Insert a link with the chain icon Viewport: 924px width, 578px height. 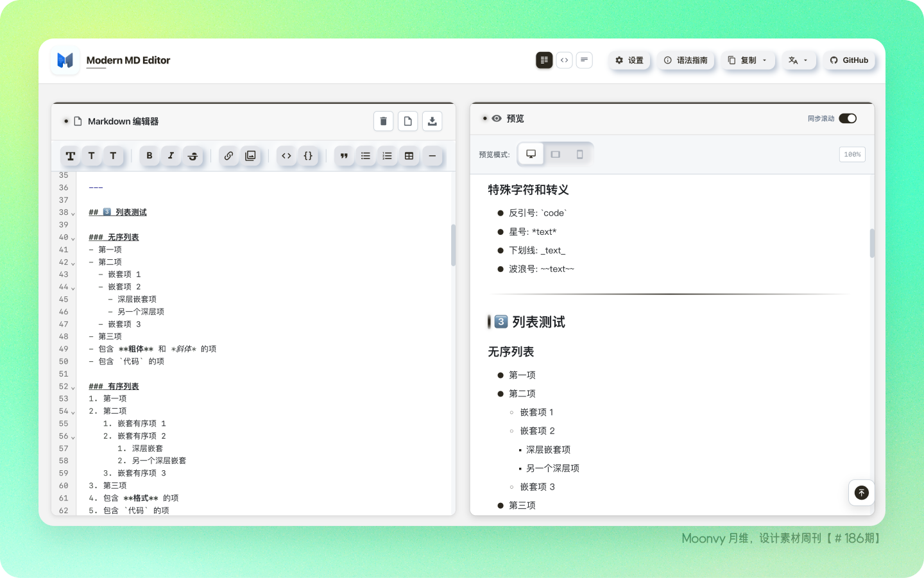pyautogui.click(x=229, y=156)
